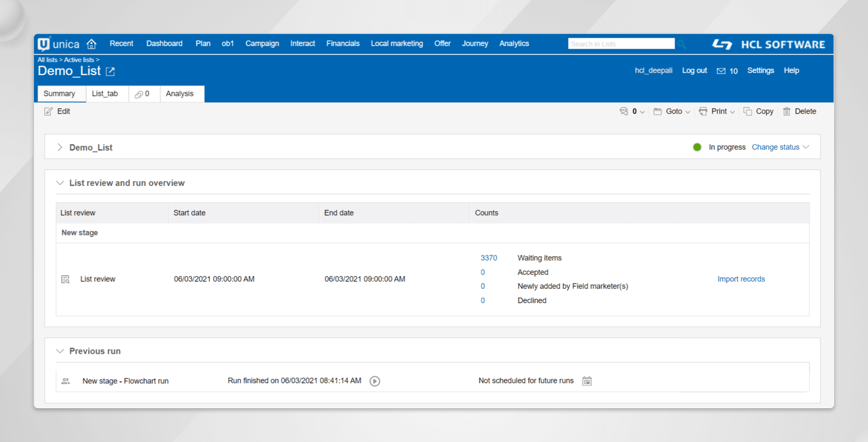Screen dimensions: 868x442
Task: Click the calendar schedule icon in Previous run
Action: coord(587,381)
